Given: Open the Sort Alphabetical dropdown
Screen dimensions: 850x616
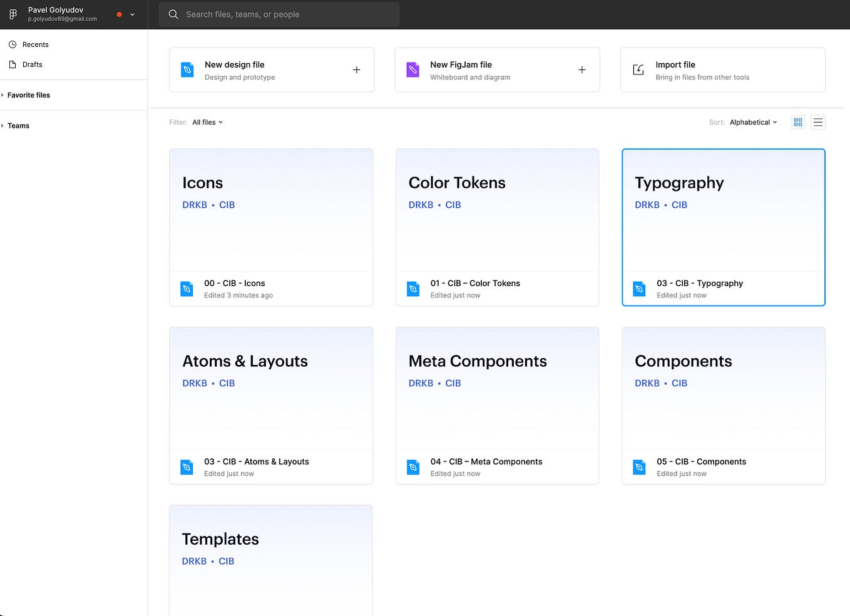Looking at the screenshot, I should [752, 122].
